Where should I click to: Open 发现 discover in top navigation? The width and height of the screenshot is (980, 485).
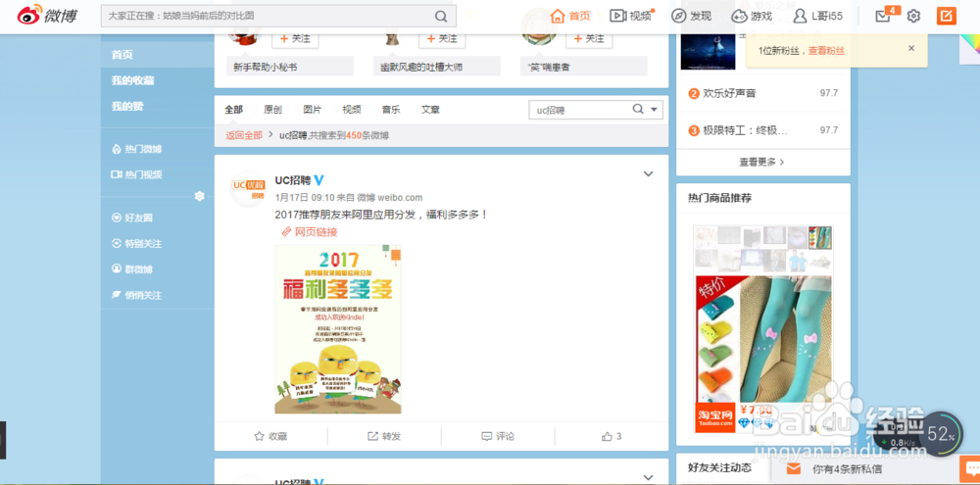691,17
